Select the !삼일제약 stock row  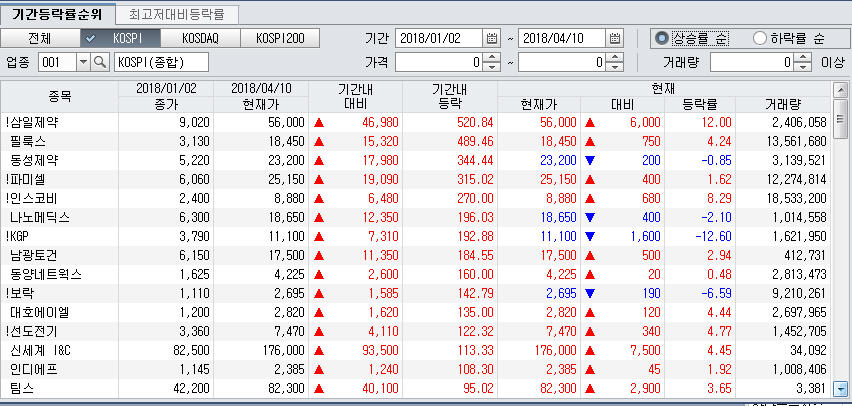(x=416, y=122)
